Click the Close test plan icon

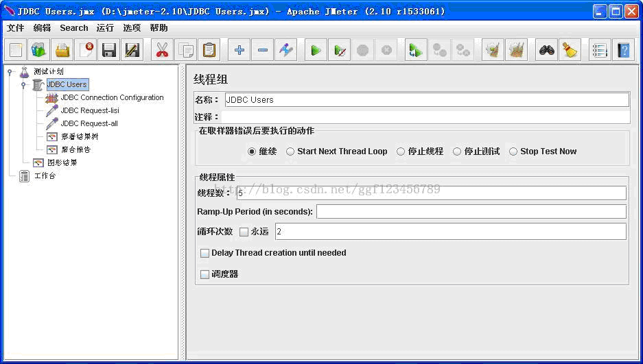pos(86,50)
